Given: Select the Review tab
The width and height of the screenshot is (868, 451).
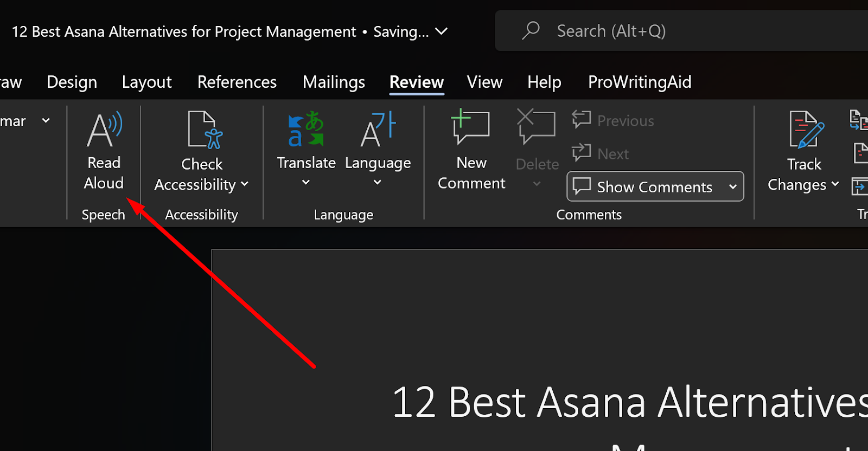Looking at the screenshot, I should tap(417, 82).
